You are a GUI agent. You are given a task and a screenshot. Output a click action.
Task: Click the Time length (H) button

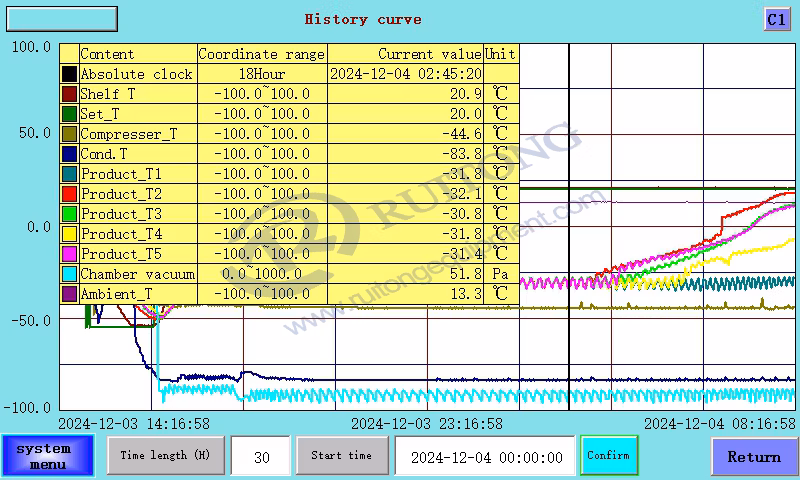(x=165, y=455)
